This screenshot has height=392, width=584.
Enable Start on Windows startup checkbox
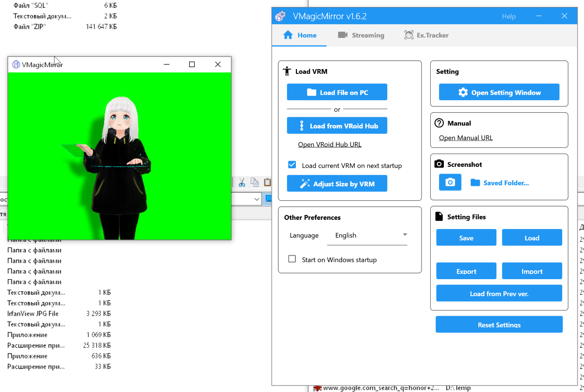(292, 259)
